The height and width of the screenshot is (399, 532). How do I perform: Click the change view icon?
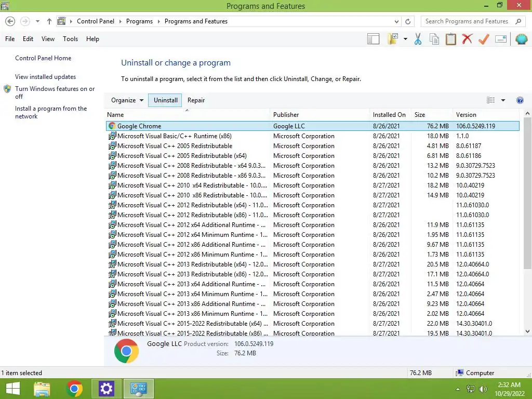coord(490,100)
